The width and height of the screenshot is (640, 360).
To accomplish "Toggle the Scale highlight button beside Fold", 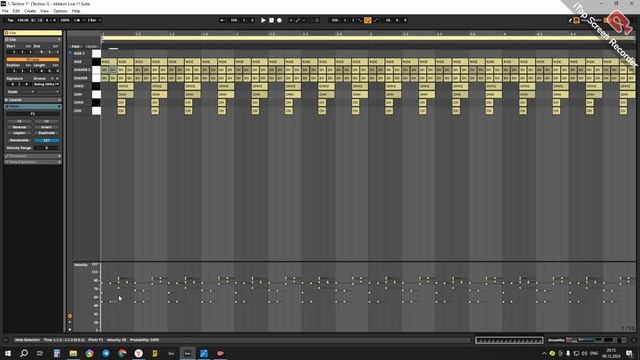I will pos(92,47).
